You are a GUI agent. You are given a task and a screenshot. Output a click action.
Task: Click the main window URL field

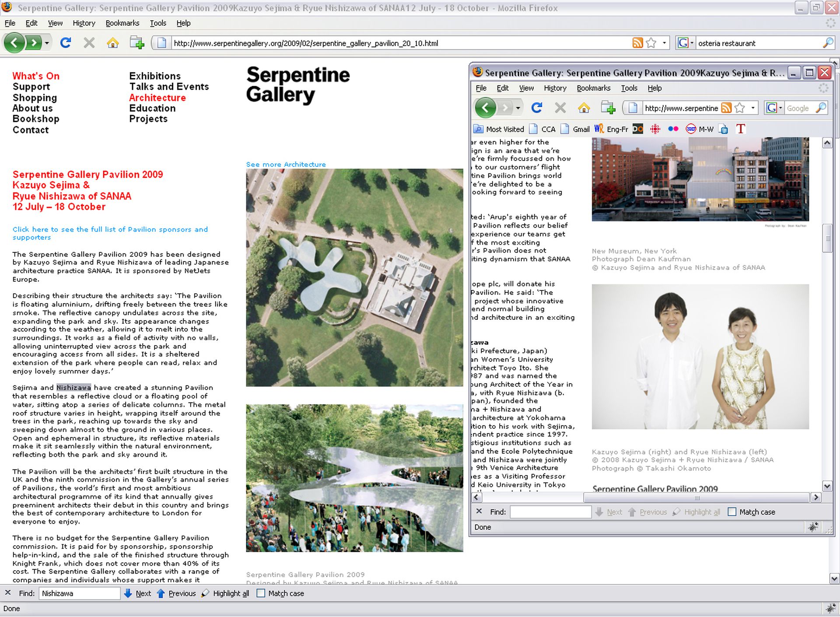400,43
